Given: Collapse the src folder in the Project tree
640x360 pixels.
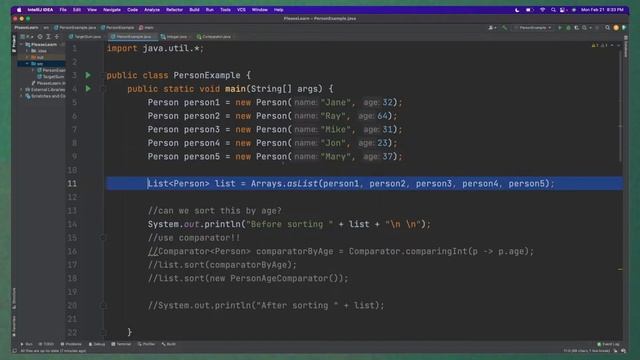Looking at the screenshot, I should pyautogui.click(x=27, y=64).
